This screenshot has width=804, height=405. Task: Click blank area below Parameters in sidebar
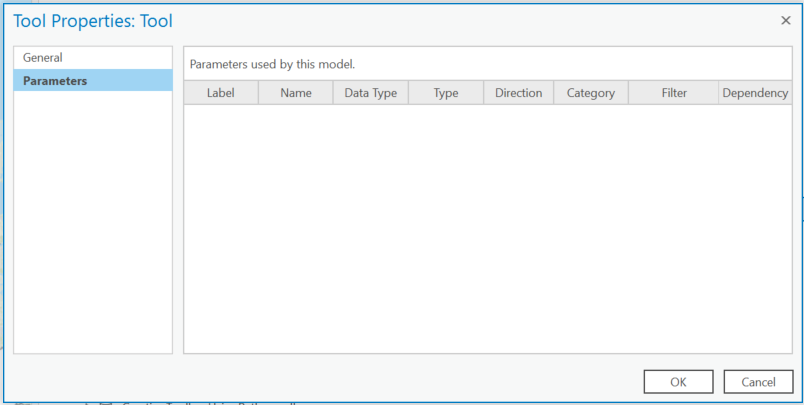92,220
